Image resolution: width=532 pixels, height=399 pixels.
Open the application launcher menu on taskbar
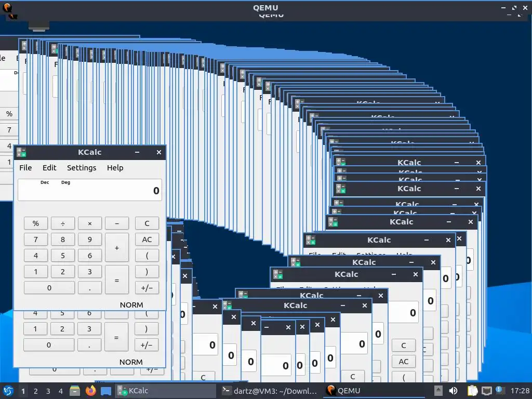click(x=8, y=391)
